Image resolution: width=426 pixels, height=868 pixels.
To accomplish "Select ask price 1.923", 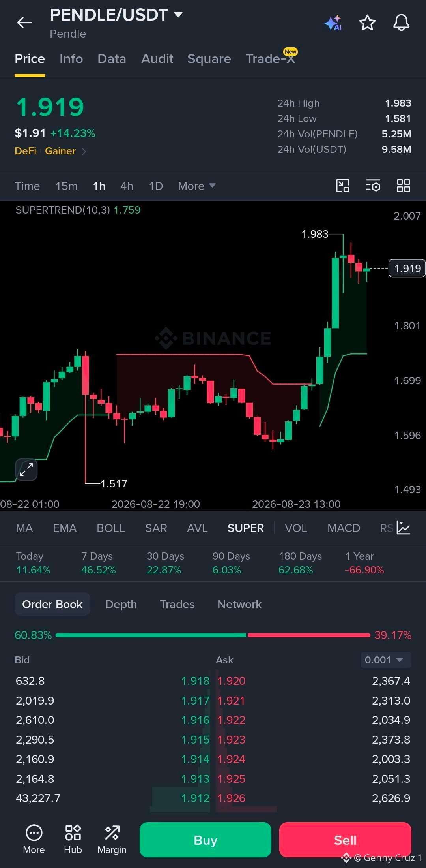I will [231, 740].
